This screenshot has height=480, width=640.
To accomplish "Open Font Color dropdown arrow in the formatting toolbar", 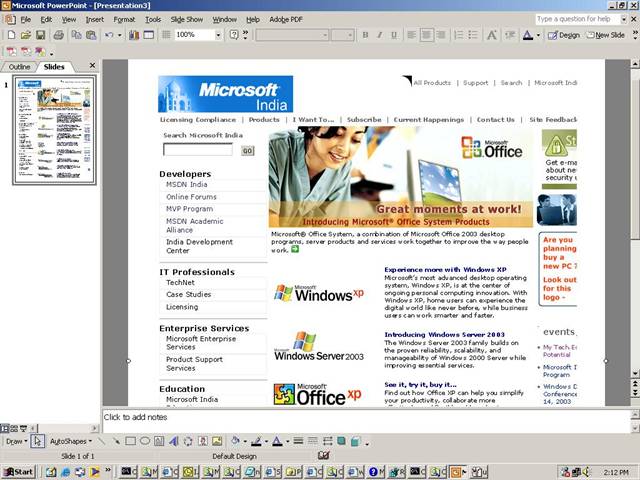I will (538, 35).
